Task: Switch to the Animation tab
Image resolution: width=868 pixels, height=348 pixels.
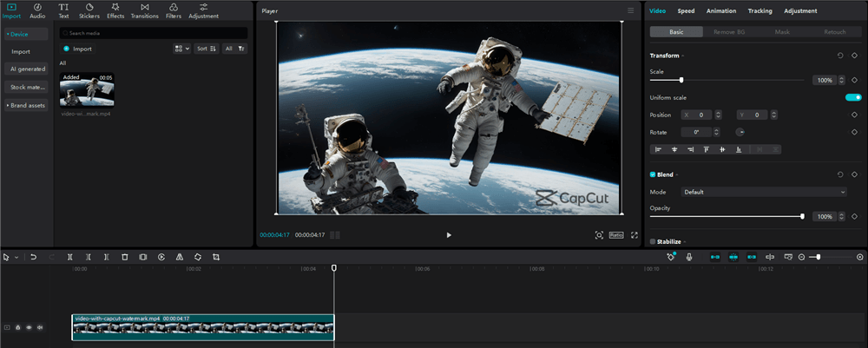Action: (x=721, y=11)
